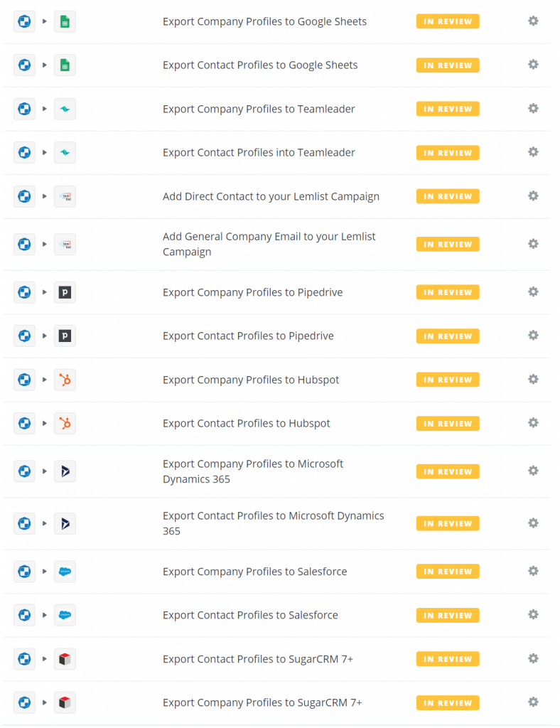
Task: Open gear menu for Export Company Profiles to SugarCRM
Action: point(533,702)
